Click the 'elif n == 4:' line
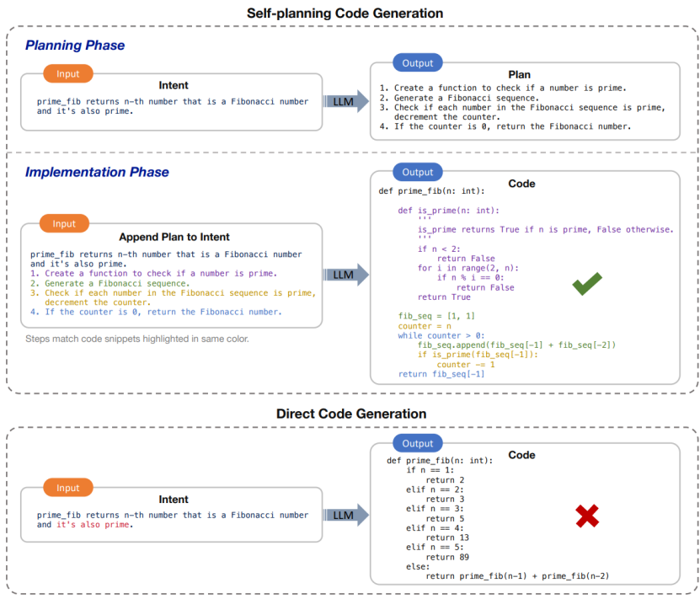The width and height of the screenshot is (700, 599). pos(435,528)
